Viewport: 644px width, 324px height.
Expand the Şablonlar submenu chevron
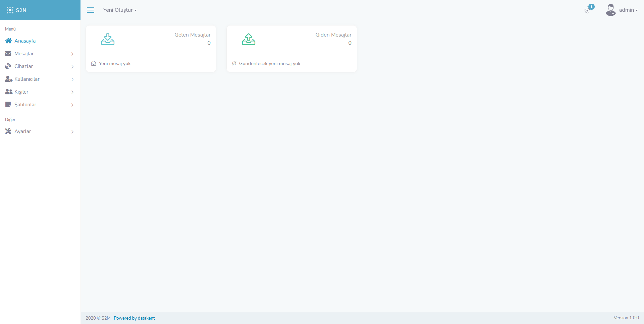pyautogui.click(x=72, y=105)
